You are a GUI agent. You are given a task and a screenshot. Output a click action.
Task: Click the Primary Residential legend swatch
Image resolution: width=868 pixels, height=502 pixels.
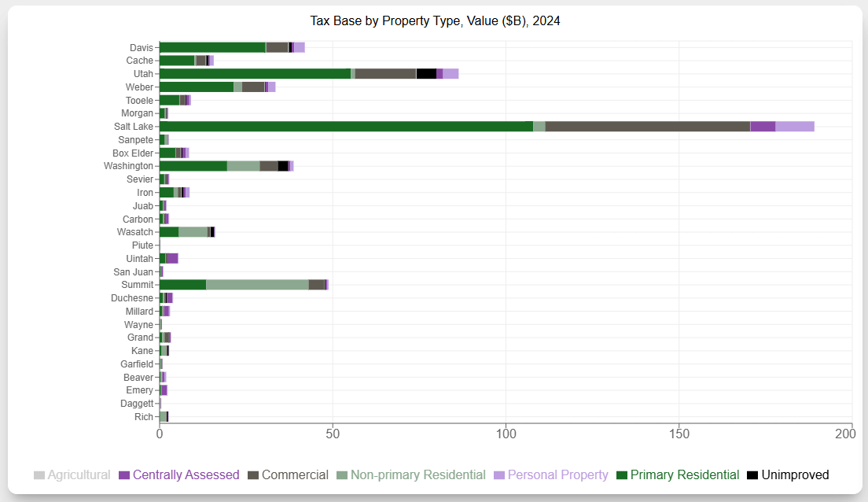[x=622, y=475]
